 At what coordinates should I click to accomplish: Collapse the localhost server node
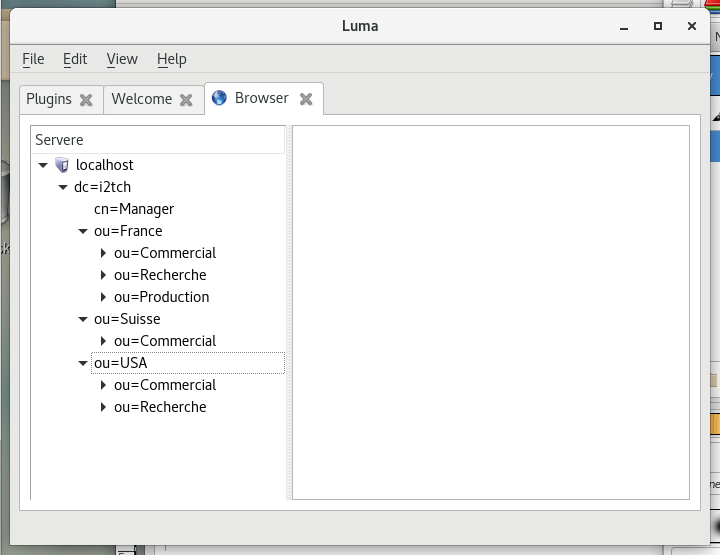tap(42, 165)
